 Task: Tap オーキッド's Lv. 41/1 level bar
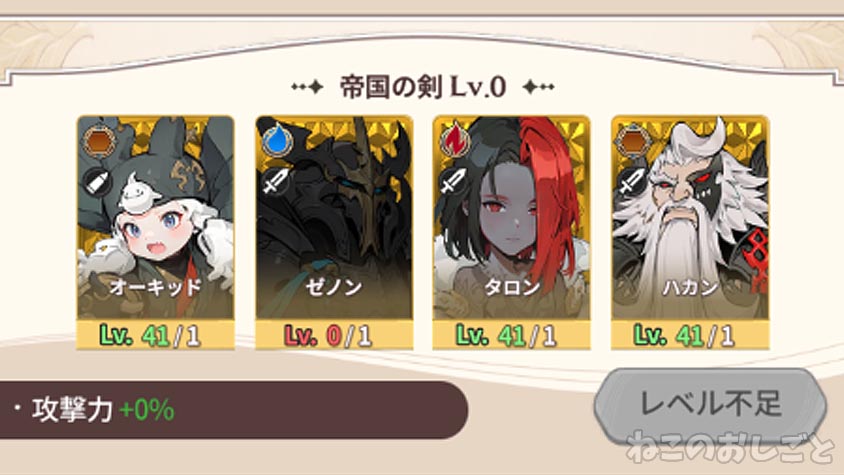(156, 335)
